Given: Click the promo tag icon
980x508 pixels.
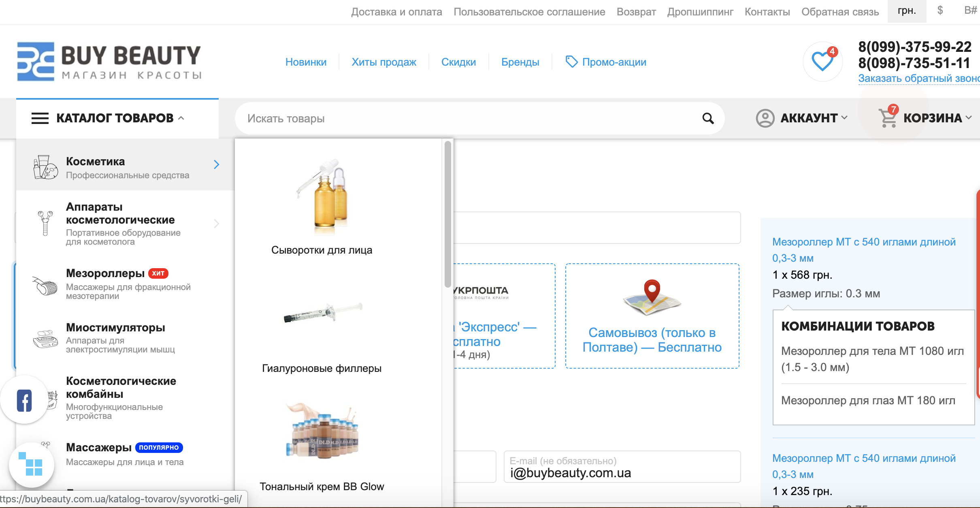Looking at the screenshot, I should click(571, 62).
